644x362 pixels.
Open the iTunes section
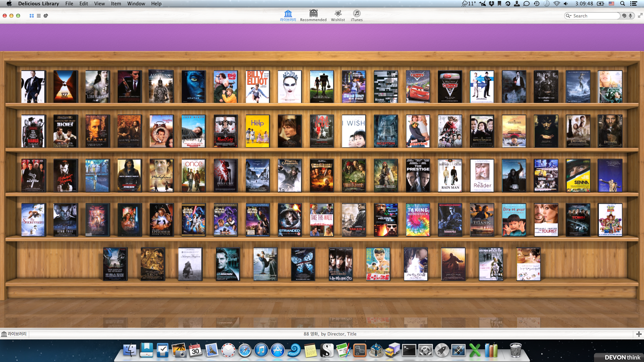(357, 15)
